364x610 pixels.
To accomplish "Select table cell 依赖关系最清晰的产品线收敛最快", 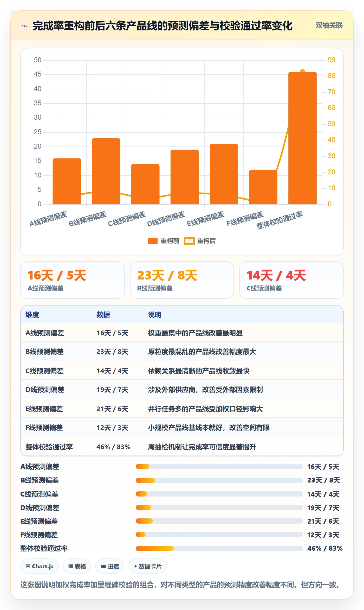I will 199,371.
